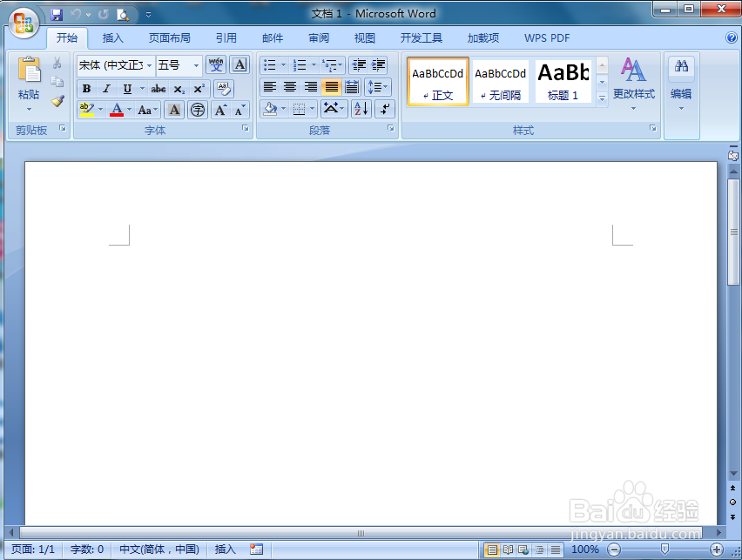Open numbering list dropdown arrow
The width and height of the screenshot is (742, 560).
click(x=314, y=64)
